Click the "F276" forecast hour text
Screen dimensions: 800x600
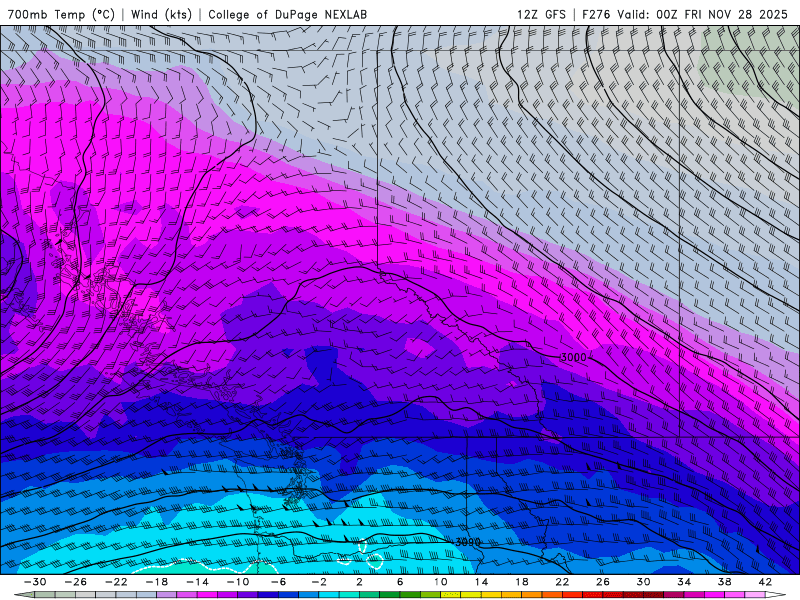click(x=596, y=15)
